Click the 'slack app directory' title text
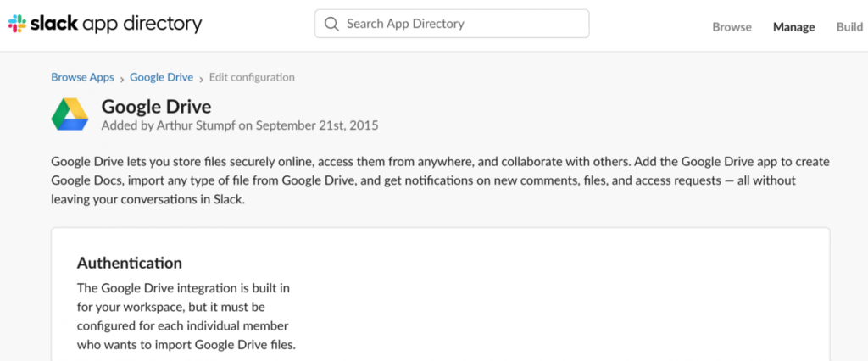The image size is (868, 361). click(x=116, y=24)
